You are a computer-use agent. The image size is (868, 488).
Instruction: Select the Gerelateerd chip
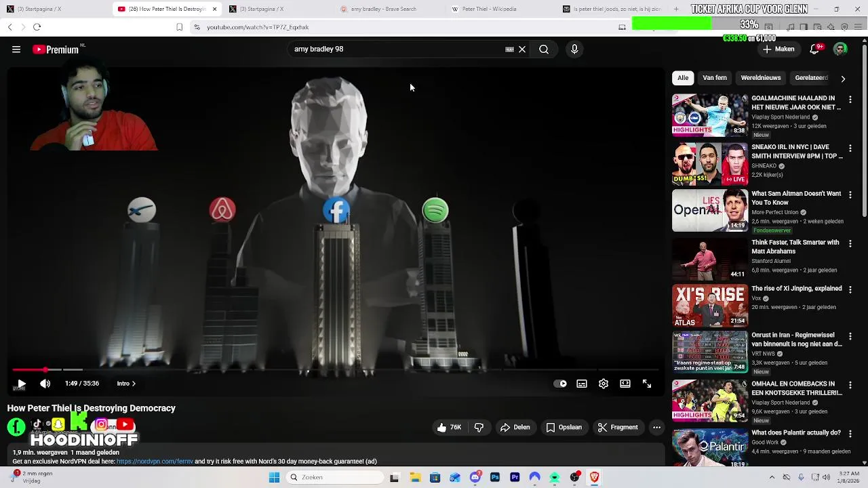pyautogui.click(x=811, y=78)
